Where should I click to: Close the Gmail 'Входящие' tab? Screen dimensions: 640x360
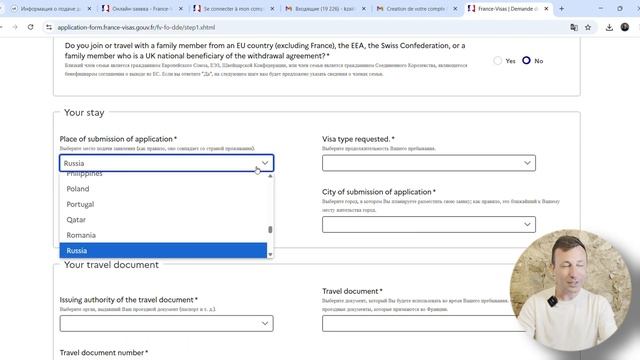[x=364, y=9]
